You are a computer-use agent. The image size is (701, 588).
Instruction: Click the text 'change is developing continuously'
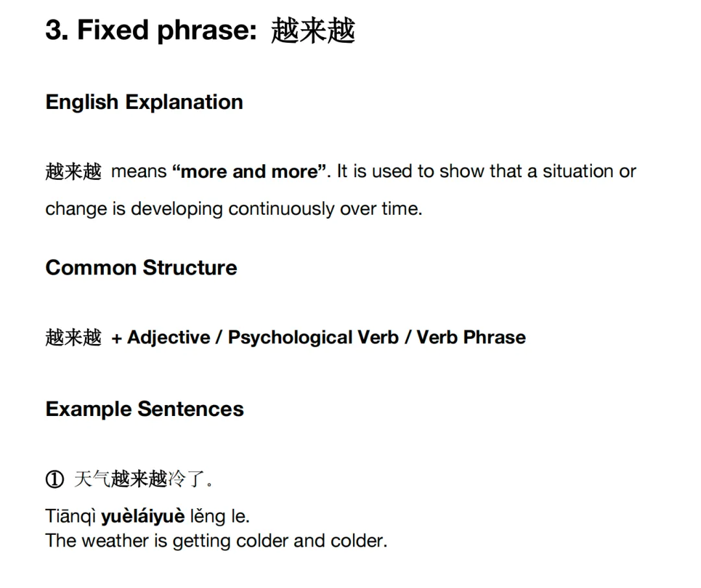point(190,209)
